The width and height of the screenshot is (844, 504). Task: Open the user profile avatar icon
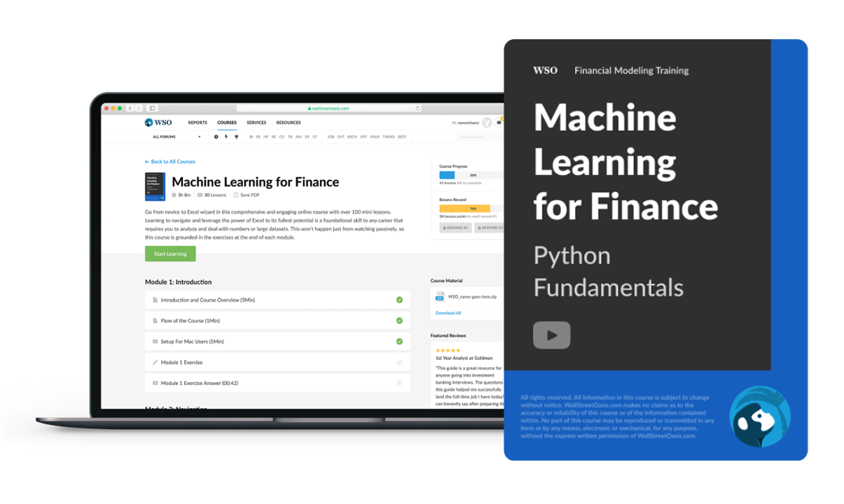point(487,122)
